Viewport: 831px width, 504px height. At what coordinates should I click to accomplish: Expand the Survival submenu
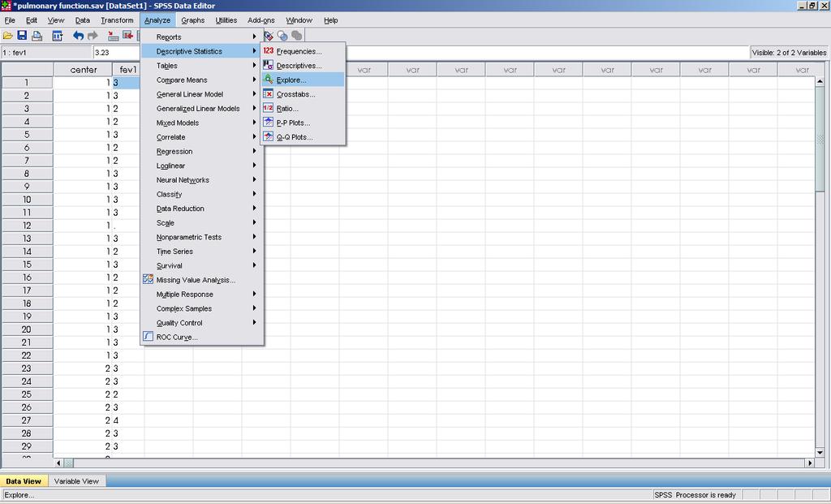(x=201, y=266)
